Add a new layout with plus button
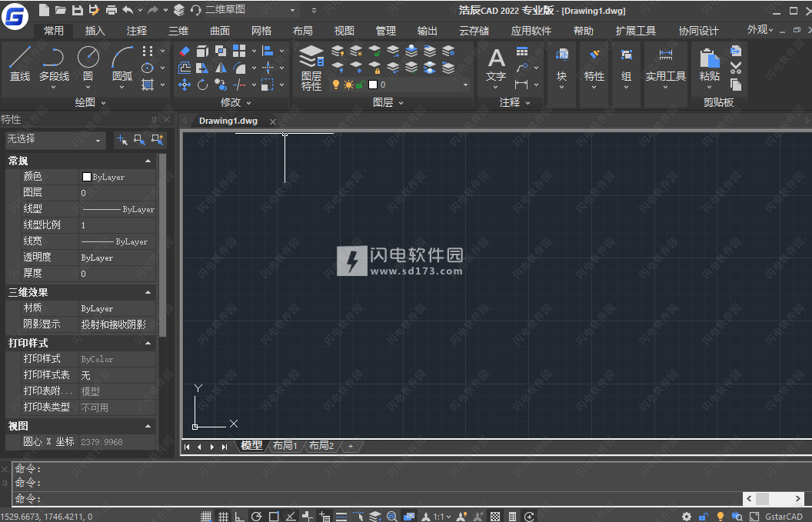 click(351, 446)
